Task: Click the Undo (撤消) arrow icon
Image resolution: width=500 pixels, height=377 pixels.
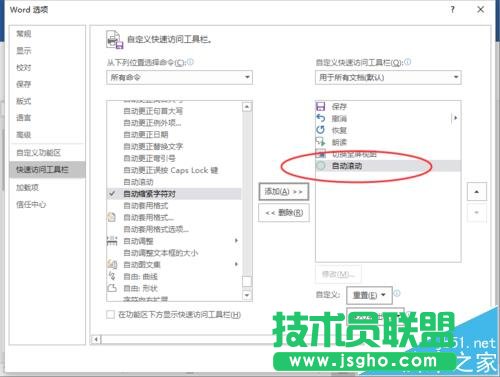Action: pyautogui.click(x=320, y=118)
